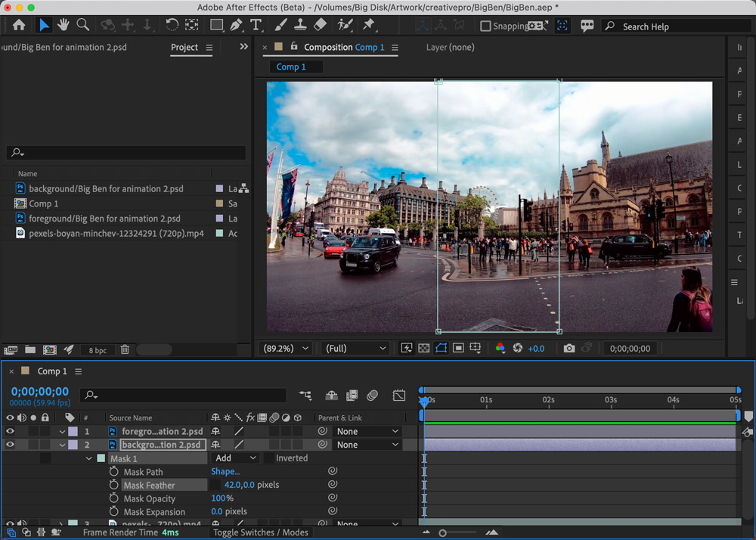Select the Puppet Pin tool
Screen dimensions: 756x540
[x=369, y=25]
